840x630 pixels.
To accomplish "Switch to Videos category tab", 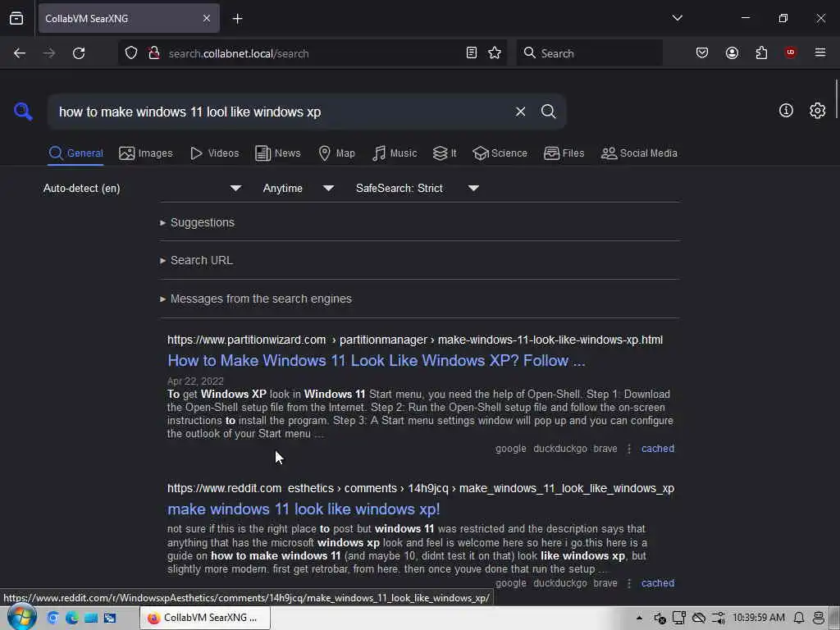I will pyautogui.click(x=214, y=153).
